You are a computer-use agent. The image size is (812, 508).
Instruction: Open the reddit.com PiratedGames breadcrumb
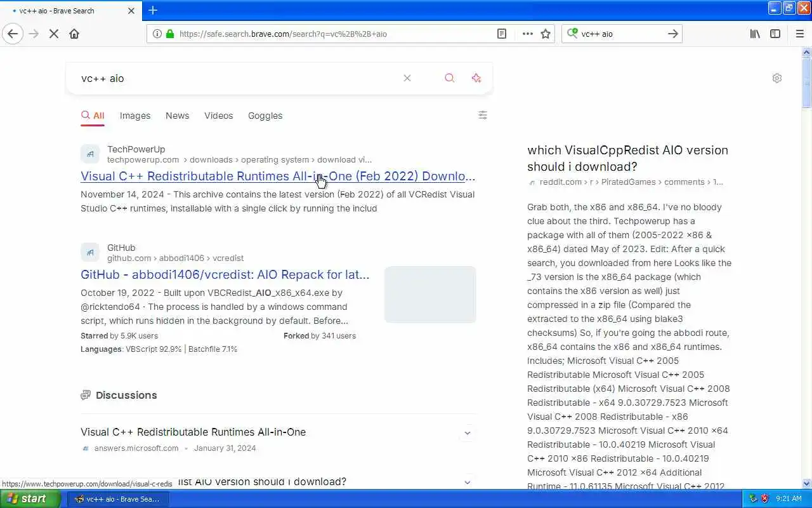631,182
